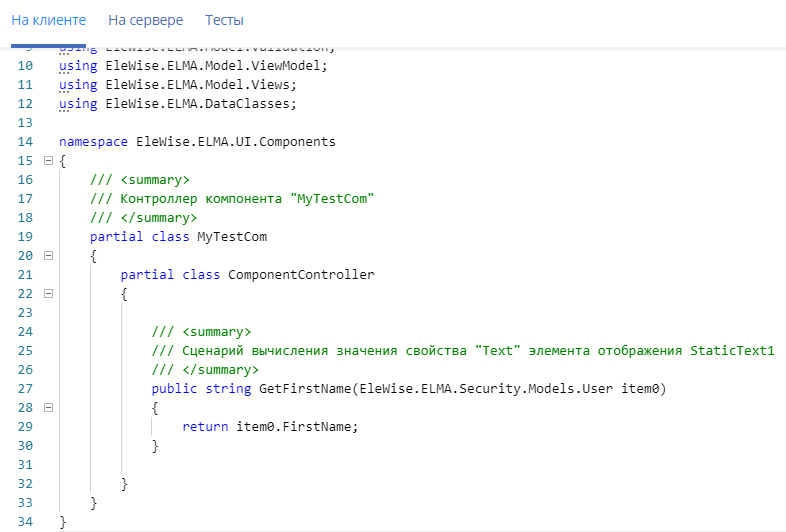Open the Тесты tab
Screen dimensions: 786x532
click(224, 20)
